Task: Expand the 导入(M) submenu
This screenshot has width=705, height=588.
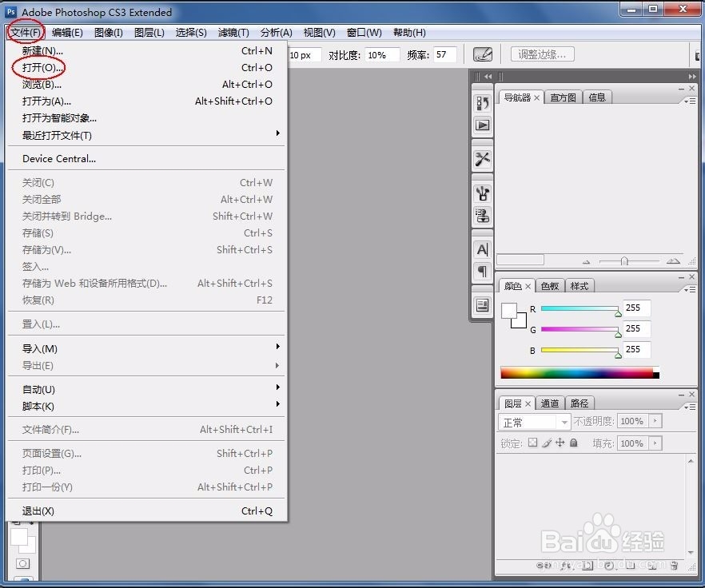Action: [146, 348]
